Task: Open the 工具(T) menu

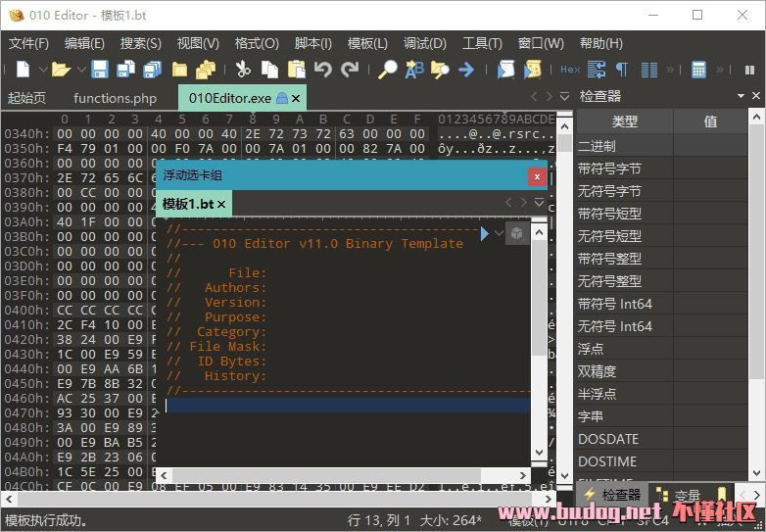Action: (x=482, y=43)
